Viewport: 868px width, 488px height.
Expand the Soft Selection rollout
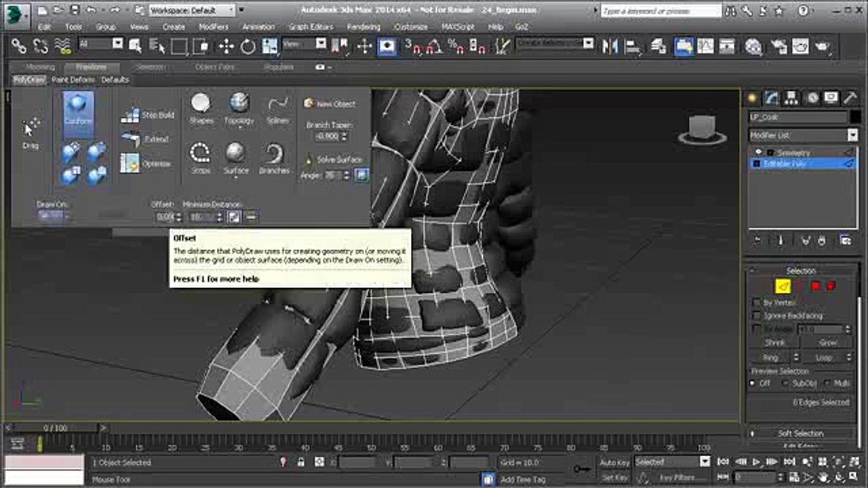(800, 433)
